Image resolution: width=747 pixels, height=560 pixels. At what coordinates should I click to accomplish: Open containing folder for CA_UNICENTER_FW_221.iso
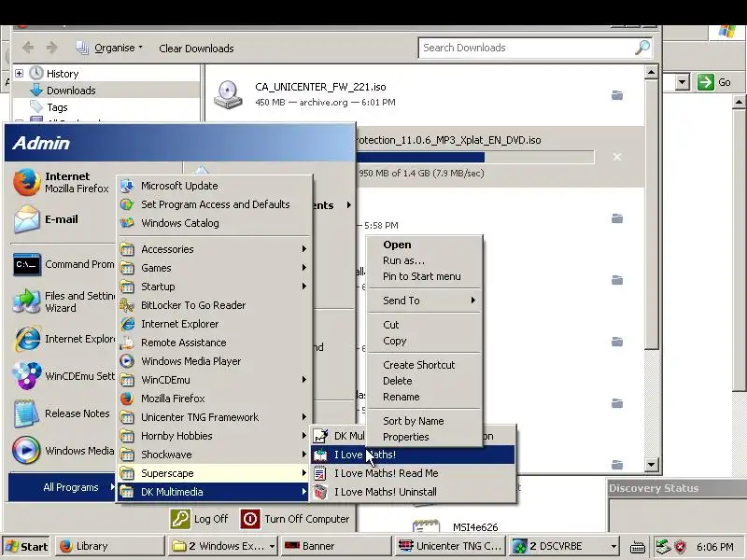[x=617, y=95]
